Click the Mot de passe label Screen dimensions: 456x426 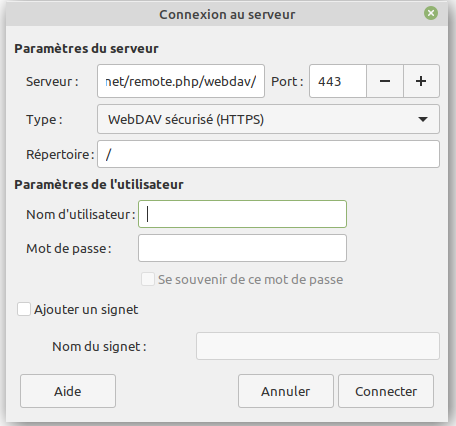pos(69,248)
